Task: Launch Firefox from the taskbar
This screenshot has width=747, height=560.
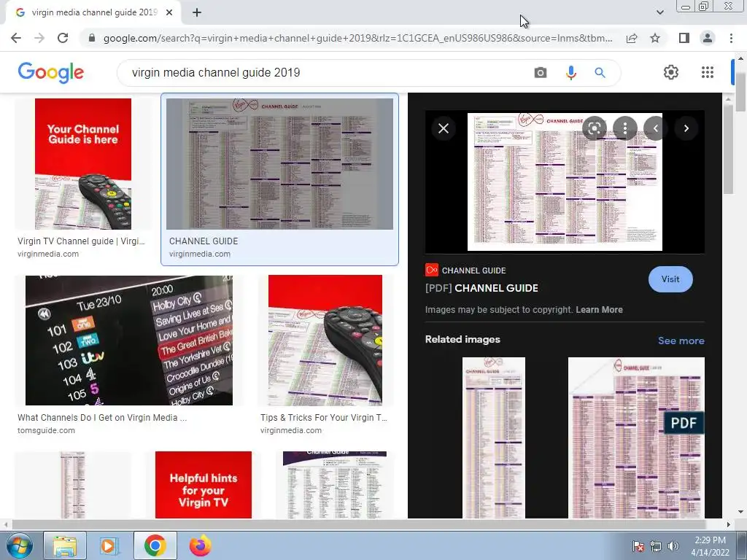Action: click(x=200, y=545)
